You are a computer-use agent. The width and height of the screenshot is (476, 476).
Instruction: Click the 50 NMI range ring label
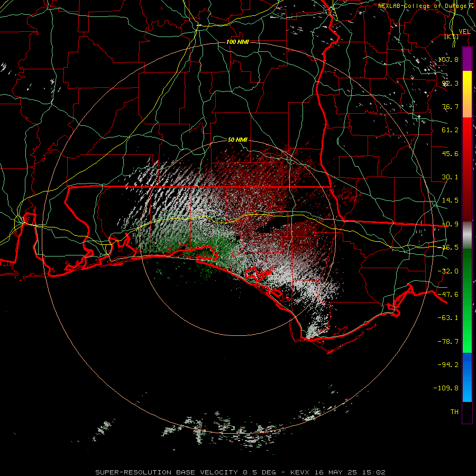coord(237,140)
